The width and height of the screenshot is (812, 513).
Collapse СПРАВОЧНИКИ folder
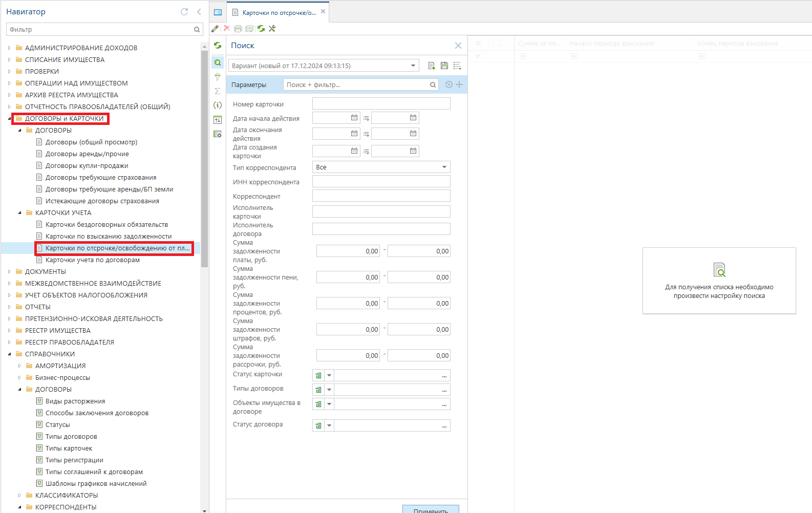(9, 354)
